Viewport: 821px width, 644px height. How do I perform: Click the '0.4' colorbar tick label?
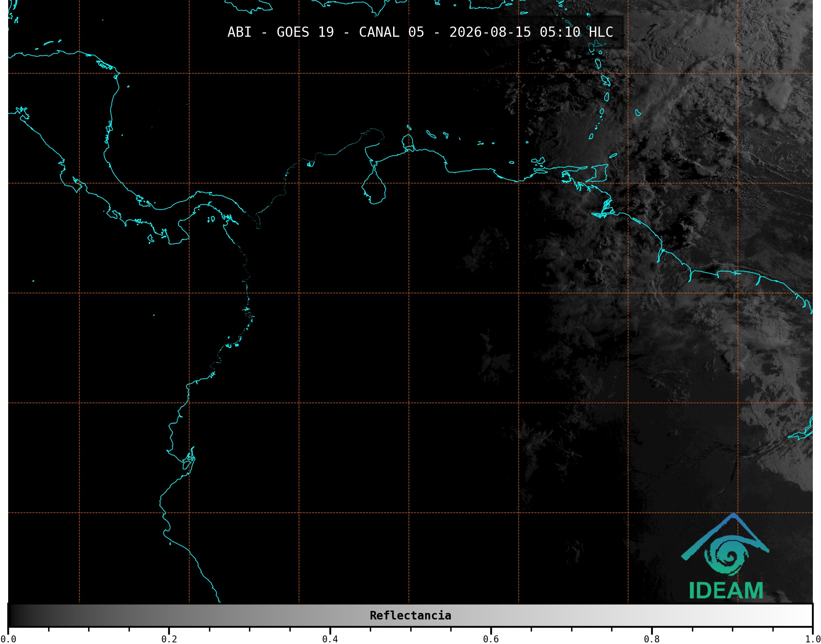[x=330, y=639]
